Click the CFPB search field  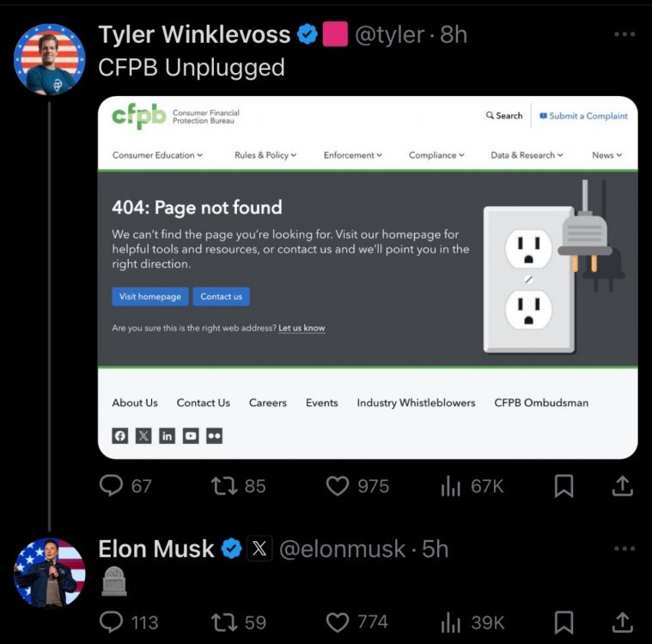pos(504,116)
